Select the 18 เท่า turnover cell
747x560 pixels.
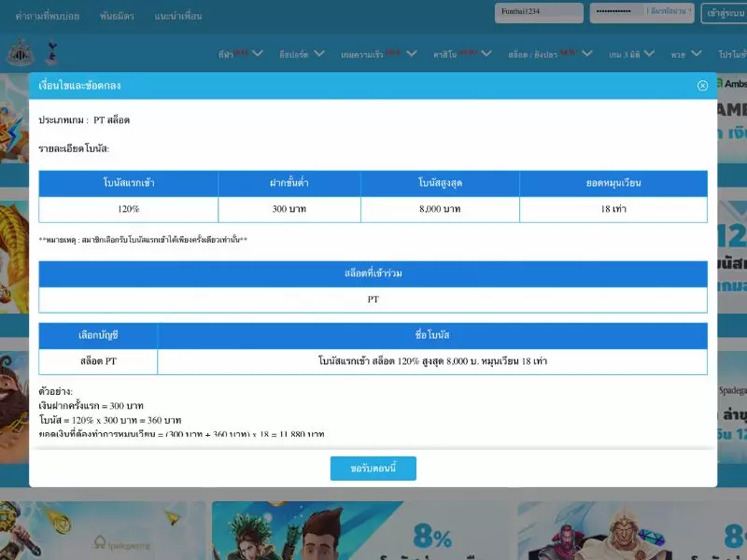(x=613, y=209)
